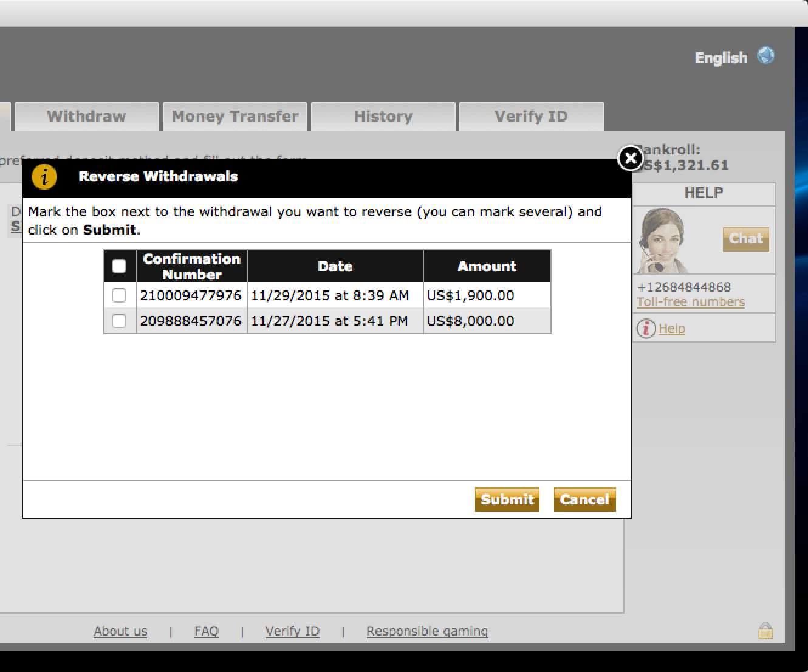Submit the selected withdrawal reversals
The image size is (808, 672).
[x=507, y=499]
